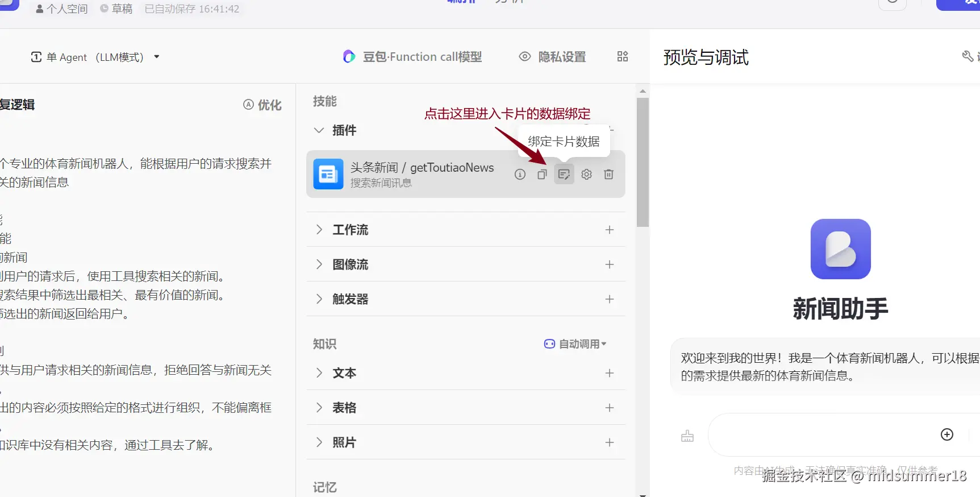The height and width of the screenshot is (497, 980).
Task: Open getToutiaoNews plugin settings gear
Action: point(586,175)
